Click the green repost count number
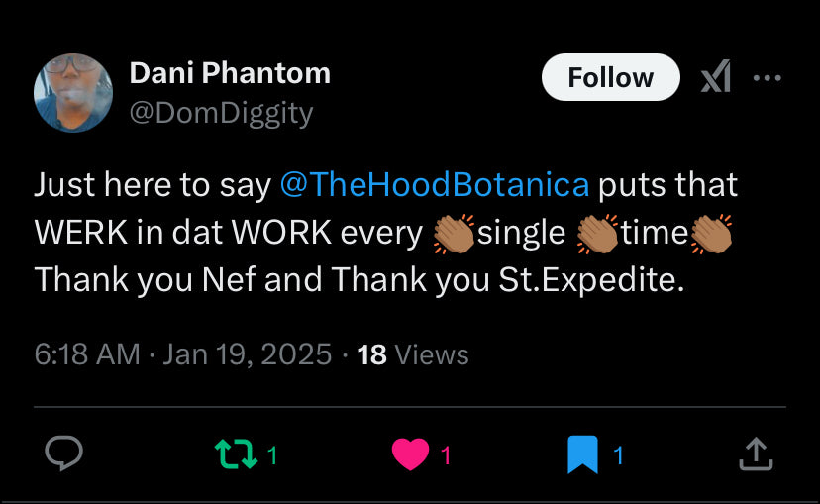Viewport: 820px width, 504px height. coord(272,455)
